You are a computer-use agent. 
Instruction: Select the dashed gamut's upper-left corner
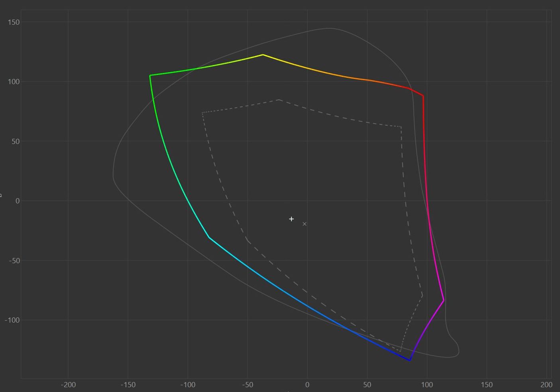click(x=202, y=113)
